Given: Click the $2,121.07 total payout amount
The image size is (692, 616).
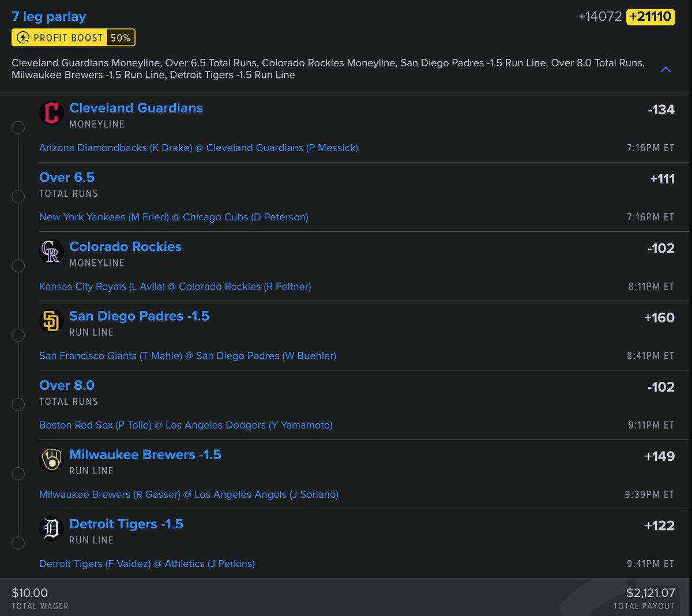Looking at the screenshot, I should tap(650, 593).
